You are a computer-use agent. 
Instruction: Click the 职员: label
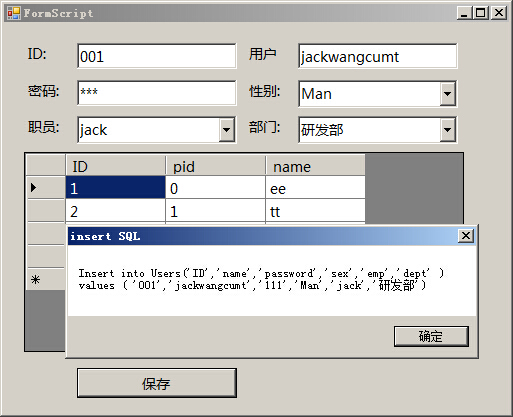click(43, 127)
